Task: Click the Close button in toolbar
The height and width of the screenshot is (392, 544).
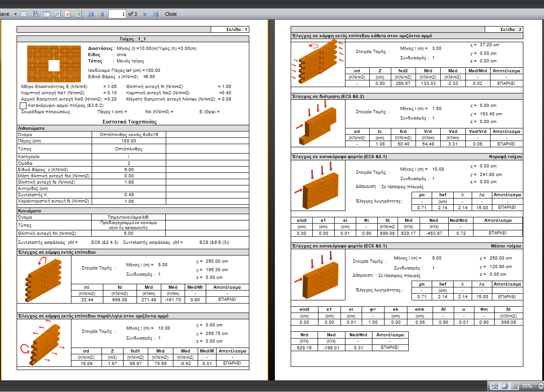Action: tap(171, 14)
